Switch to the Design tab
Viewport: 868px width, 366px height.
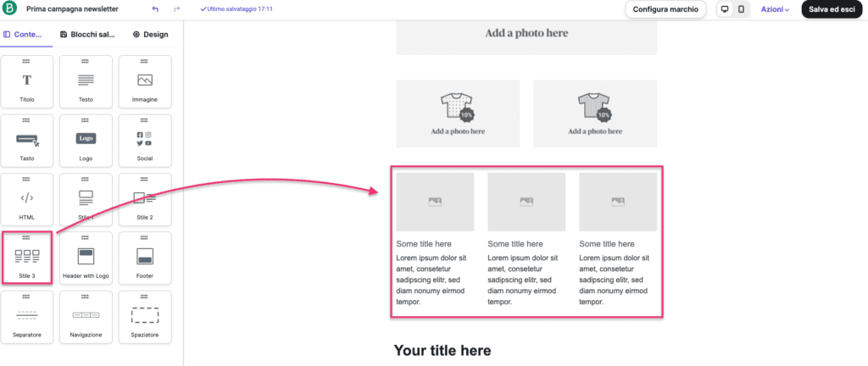coord(151,34)
